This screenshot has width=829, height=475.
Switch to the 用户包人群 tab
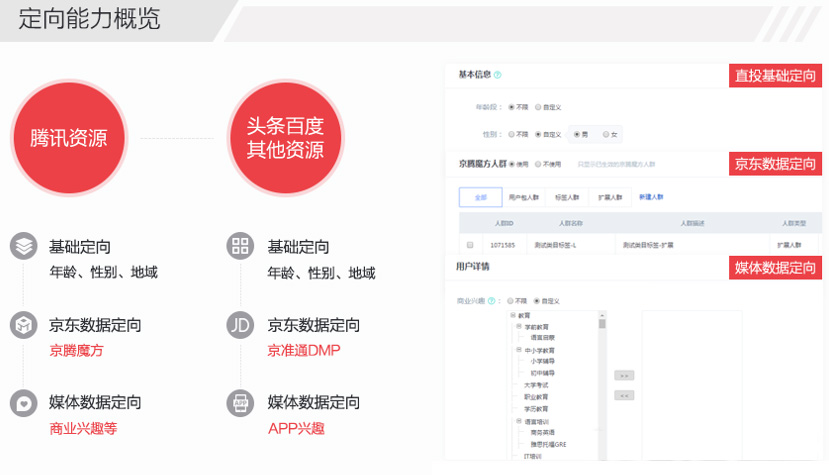coord(523,197)
